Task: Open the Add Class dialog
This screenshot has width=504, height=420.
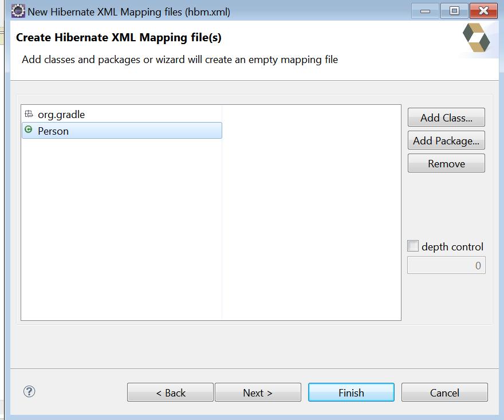Action: point(446,117)
